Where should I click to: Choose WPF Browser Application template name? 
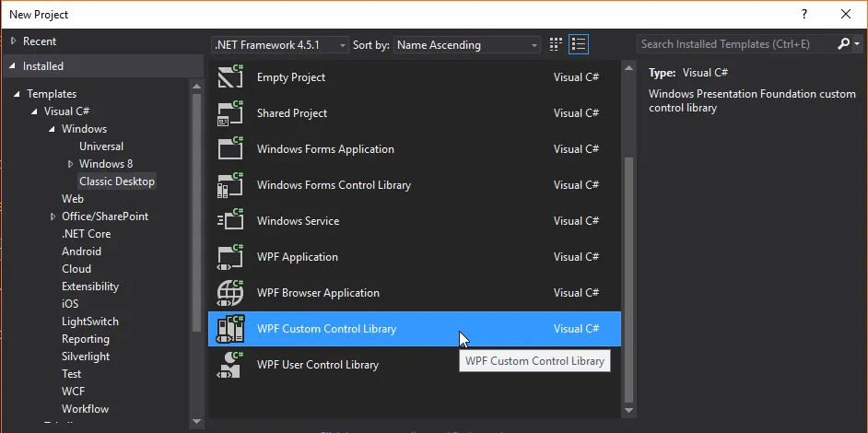[318, 293]
